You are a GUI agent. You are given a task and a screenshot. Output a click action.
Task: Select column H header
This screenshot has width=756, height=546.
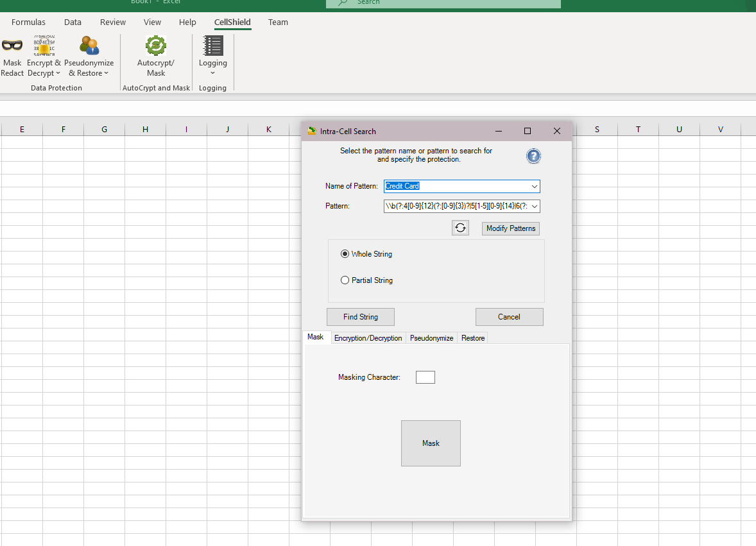tap(145, 129)
